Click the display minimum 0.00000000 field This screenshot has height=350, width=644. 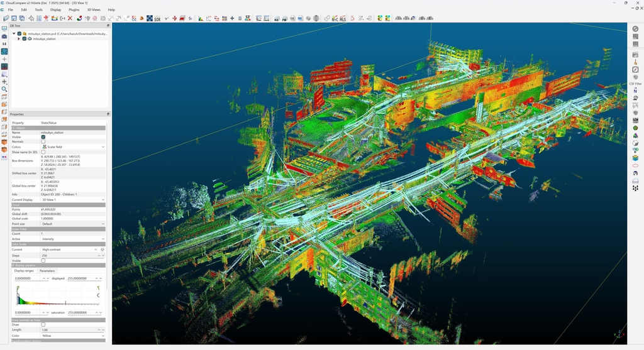pyautogui.click(x=31, y=278)
